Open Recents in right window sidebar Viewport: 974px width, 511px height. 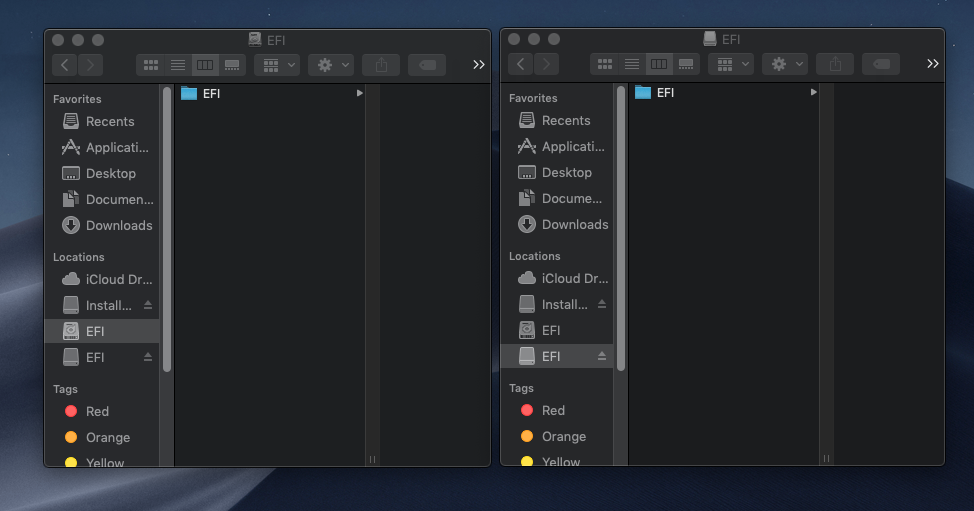coord(557,120)
